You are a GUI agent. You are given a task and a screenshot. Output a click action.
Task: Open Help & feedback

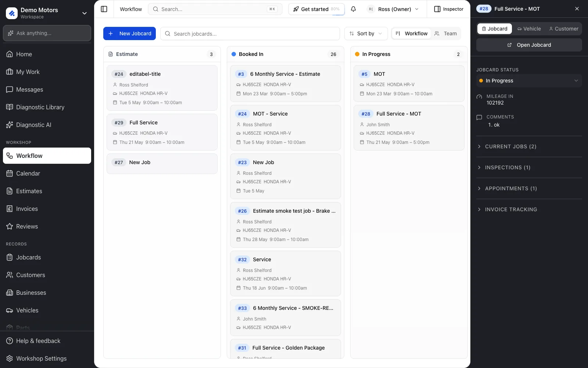(47, 341)
